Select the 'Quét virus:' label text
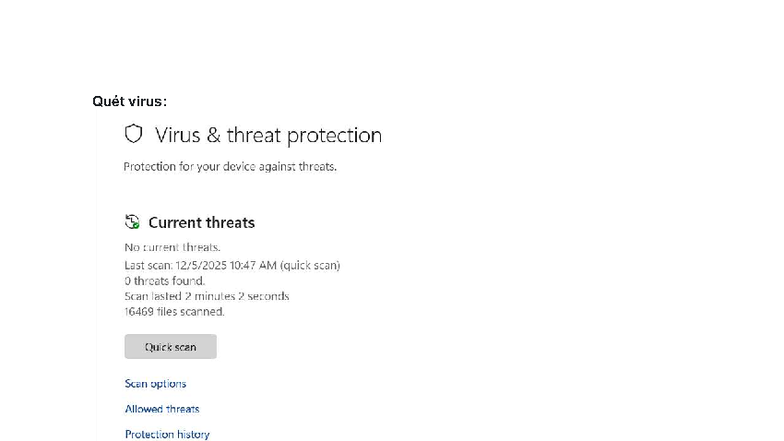 coord(129,102)
